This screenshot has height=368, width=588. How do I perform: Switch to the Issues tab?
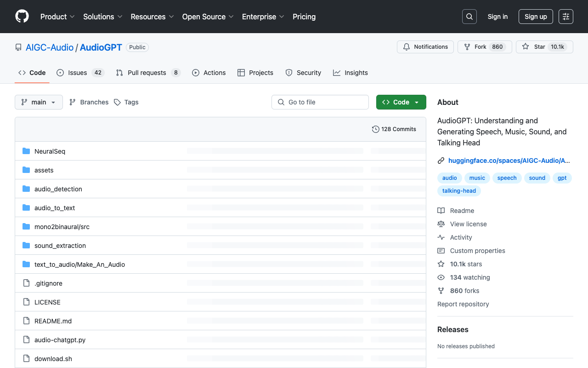pos(80,73)
